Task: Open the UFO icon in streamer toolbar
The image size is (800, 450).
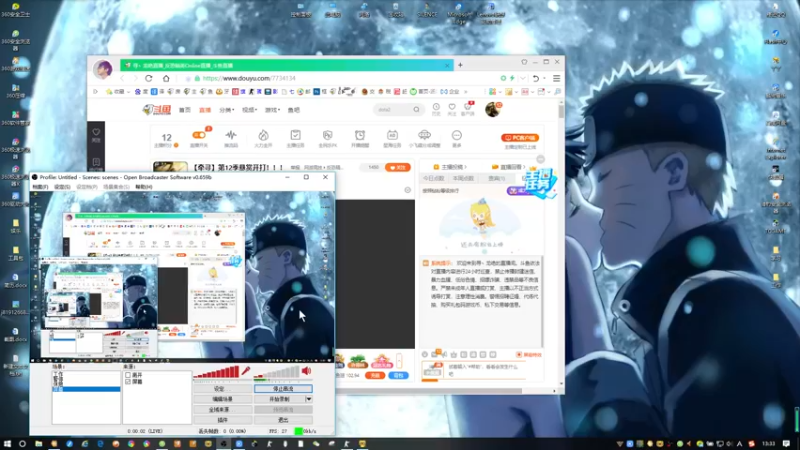Action: [424, 135]
